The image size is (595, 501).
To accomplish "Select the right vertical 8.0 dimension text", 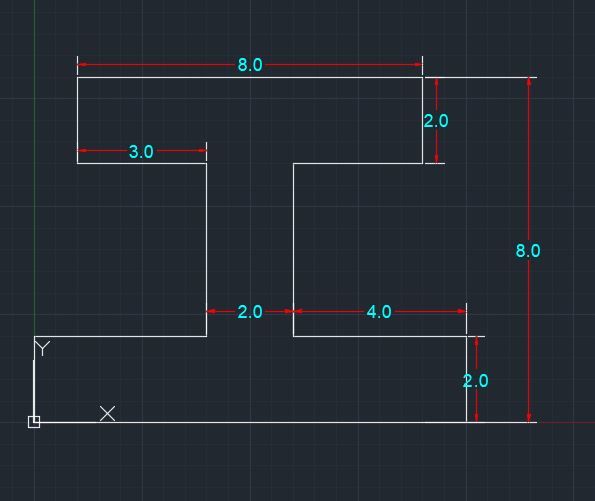I will 528,251.
